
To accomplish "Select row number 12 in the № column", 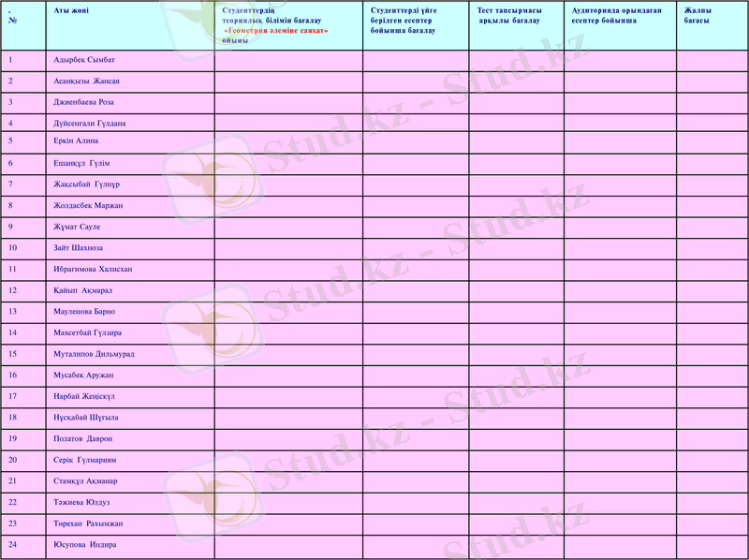I will [x=13, y=290].
